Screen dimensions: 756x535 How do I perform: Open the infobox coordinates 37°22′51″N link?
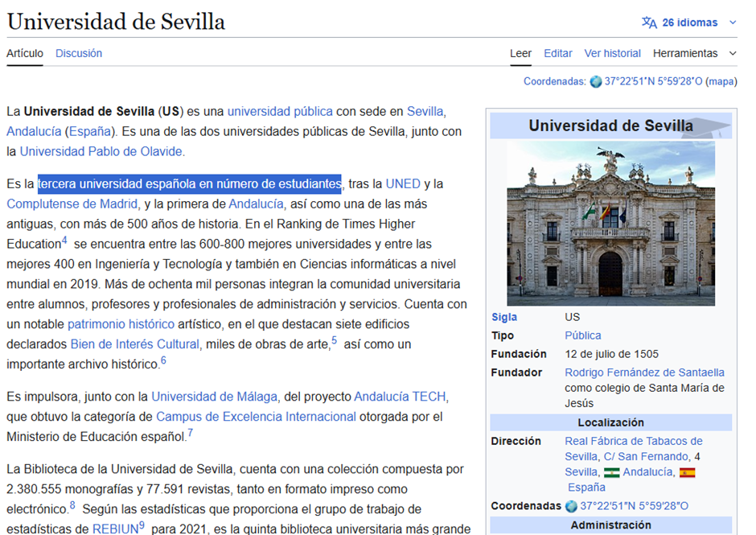click(634, 506)
